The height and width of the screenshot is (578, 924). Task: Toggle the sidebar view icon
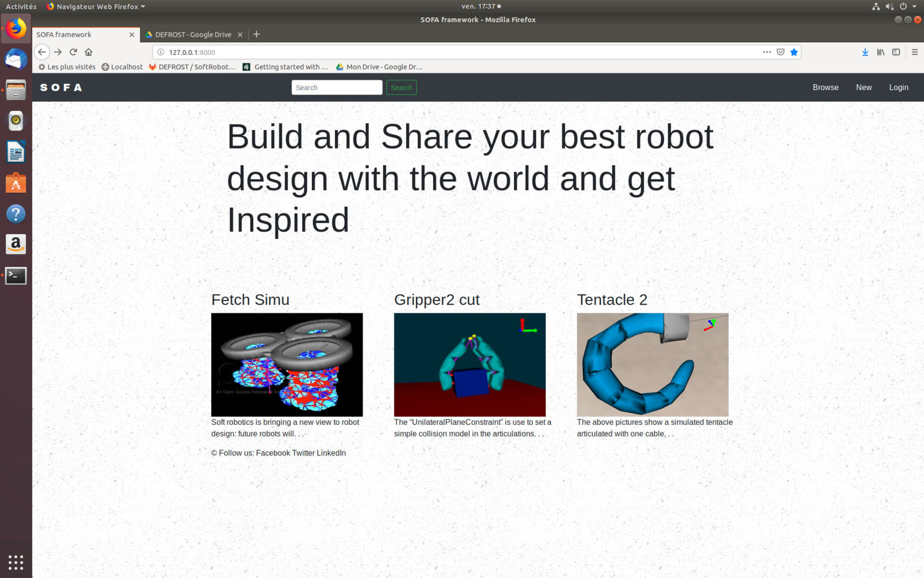pos(896,52)
